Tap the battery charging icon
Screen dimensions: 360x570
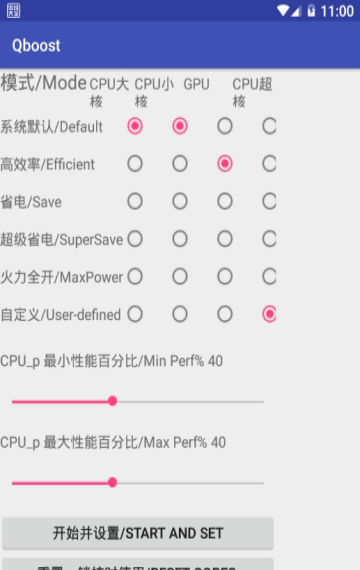tap(311, 11)
